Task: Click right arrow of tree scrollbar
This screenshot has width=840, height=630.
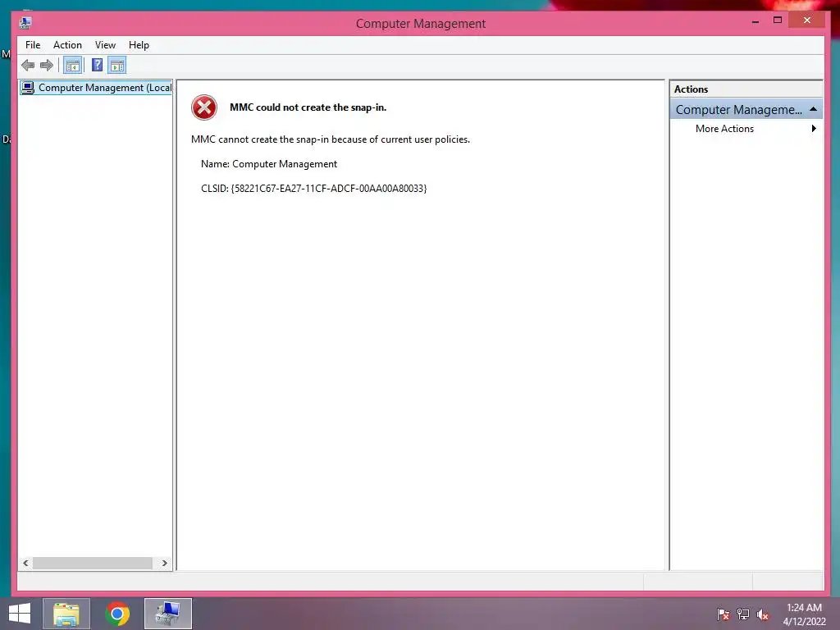Action: click(x=164, y=563)
